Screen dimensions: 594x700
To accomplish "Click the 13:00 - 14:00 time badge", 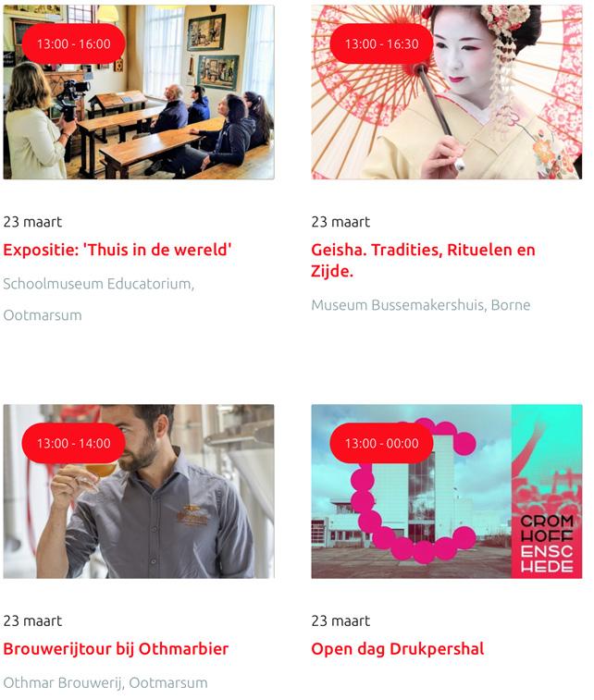I will (x=74, y=443).
